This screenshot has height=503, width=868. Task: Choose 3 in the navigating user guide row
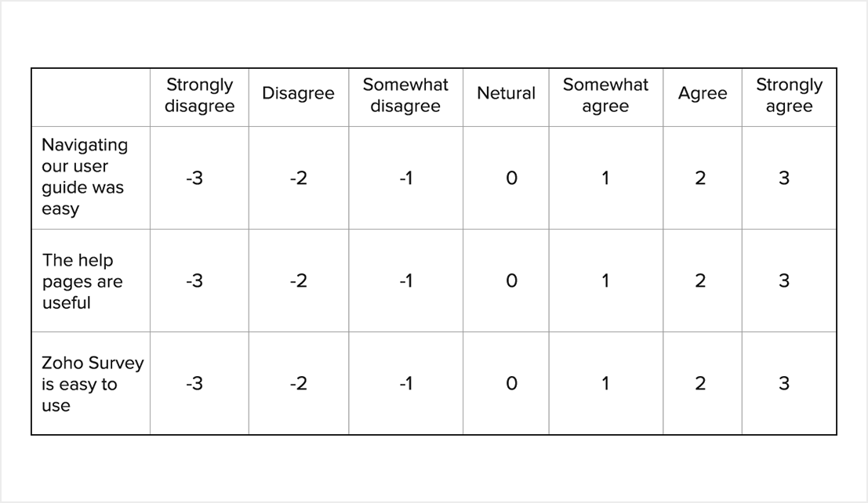pos(784,178)
